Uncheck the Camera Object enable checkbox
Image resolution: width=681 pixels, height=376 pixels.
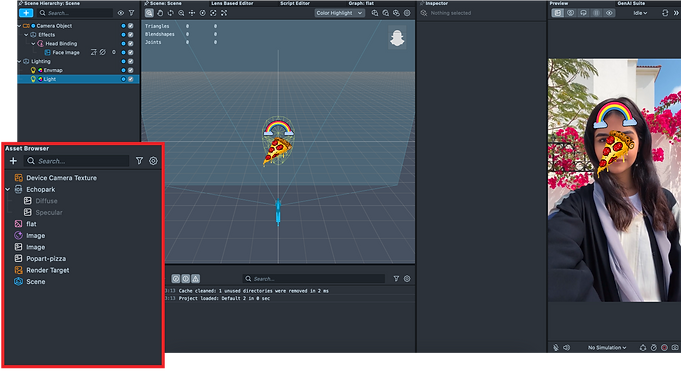(130, 26)
